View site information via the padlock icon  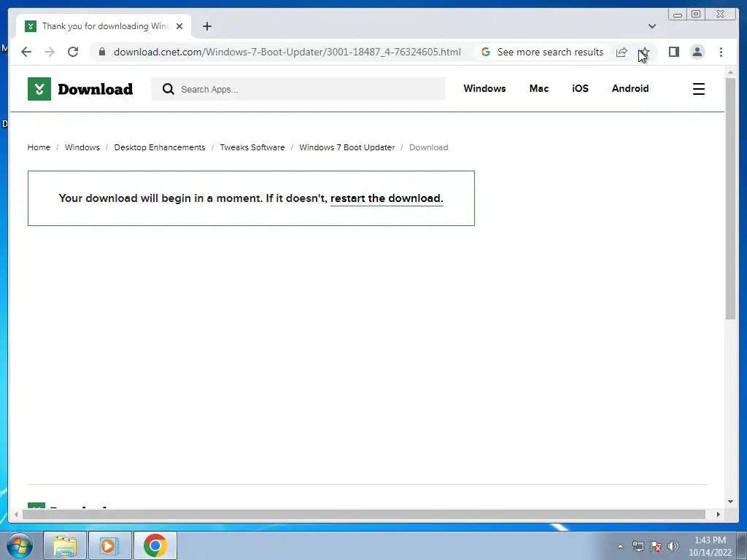pyautogui.click(x=102, y=52)
